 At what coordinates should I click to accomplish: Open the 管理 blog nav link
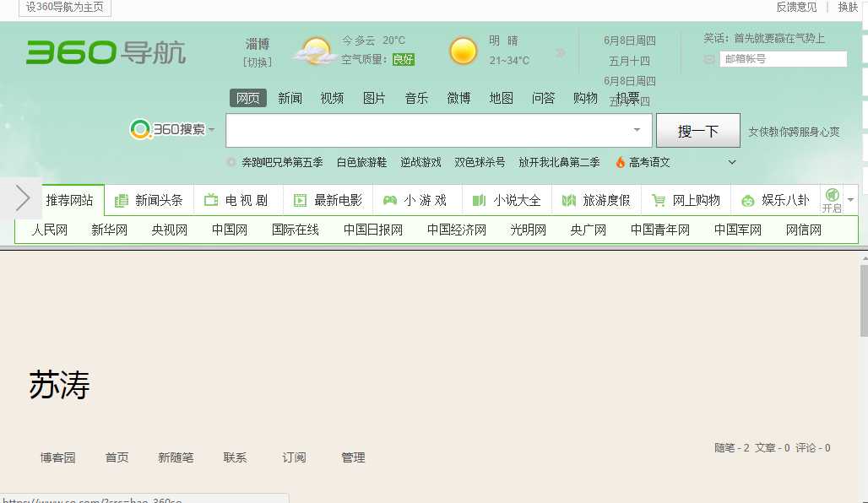353,457
